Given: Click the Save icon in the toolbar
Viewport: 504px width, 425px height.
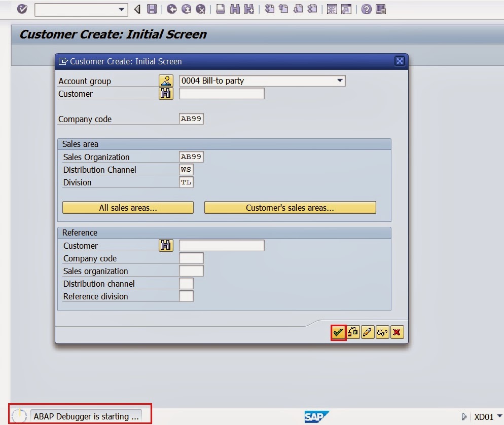Looking at the screenshot, I should click(x=151, y=9).
